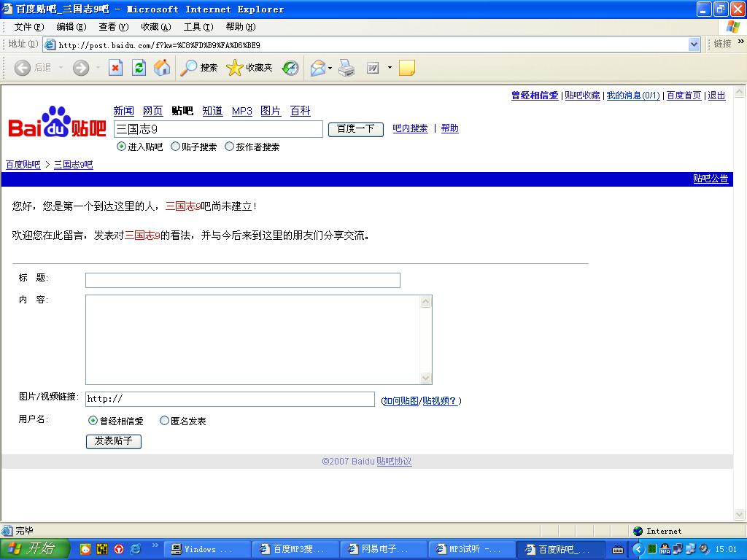Image resolution: width=747 pixels, height=560 pixels.
Task: Go to 新闻 news link
Action: (123, 111)
